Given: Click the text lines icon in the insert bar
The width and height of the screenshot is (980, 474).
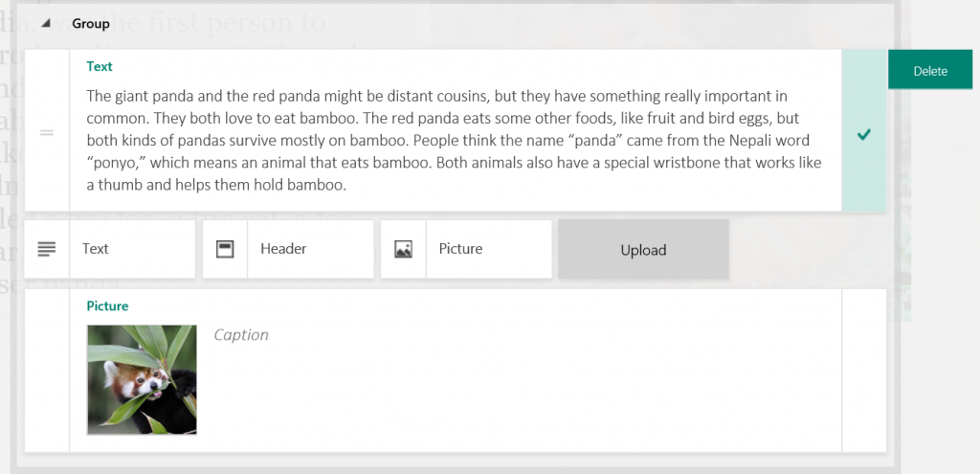Looking at the screenshot, I should (47, 249).
